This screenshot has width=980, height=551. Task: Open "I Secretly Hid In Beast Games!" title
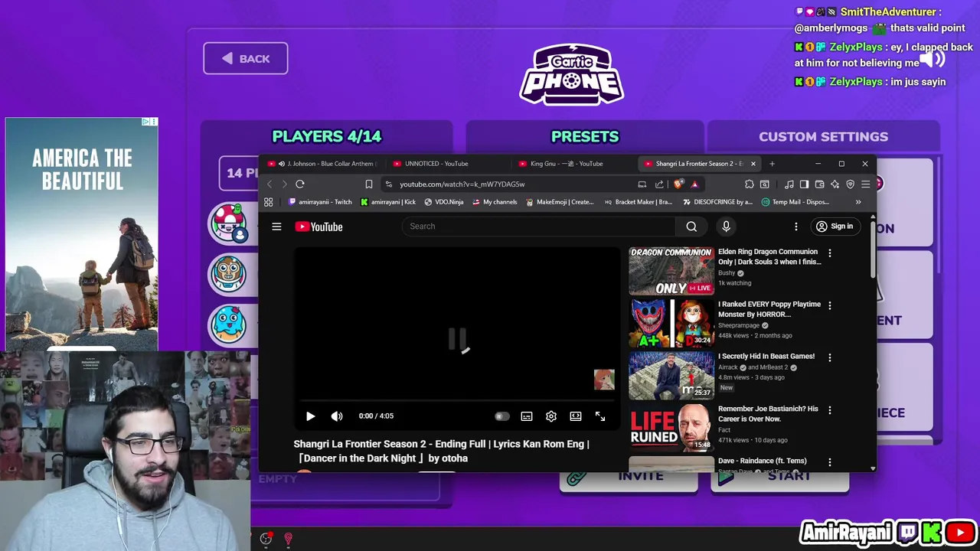766,357
